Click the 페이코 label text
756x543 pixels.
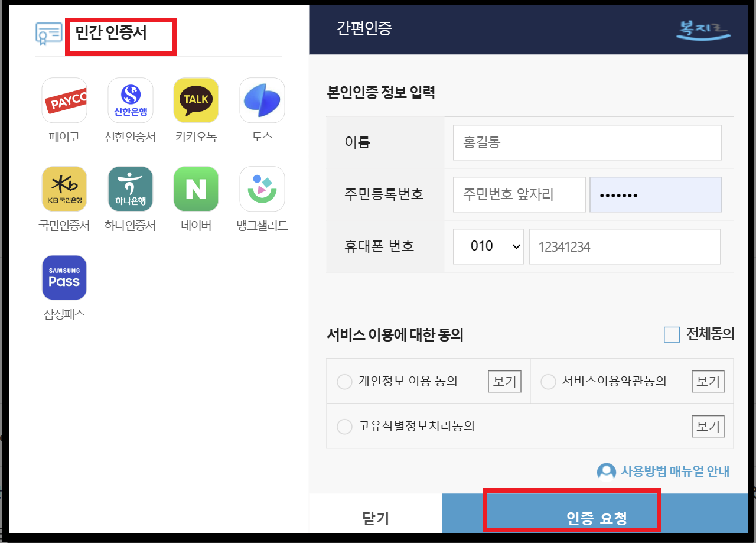(64, 137)
